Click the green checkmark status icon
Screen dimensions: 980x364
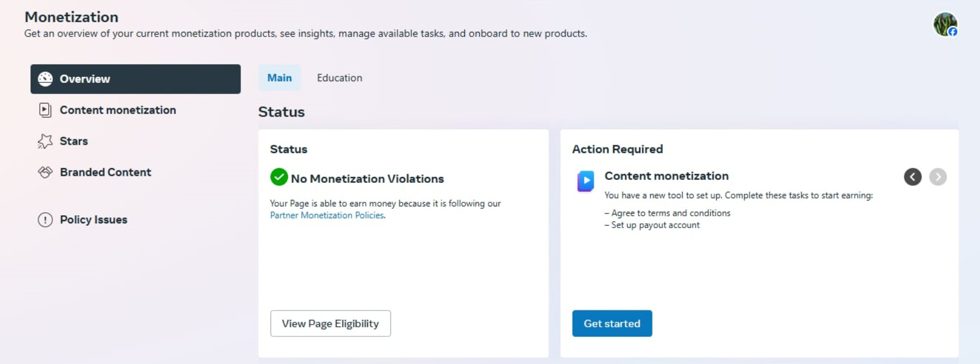[279, 177]
